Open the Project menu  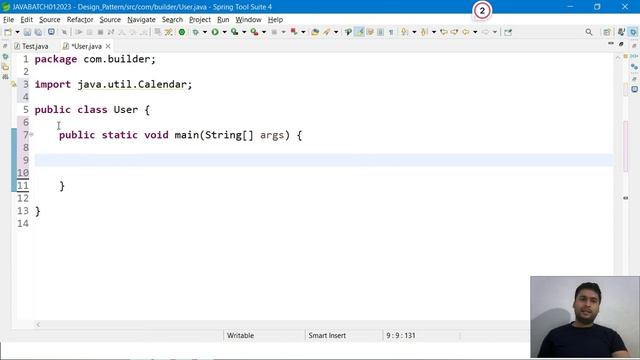click(200, 20)
